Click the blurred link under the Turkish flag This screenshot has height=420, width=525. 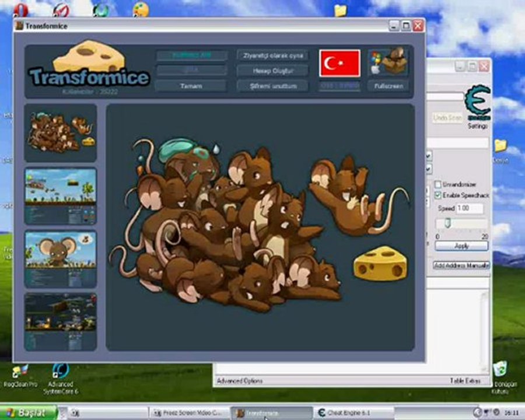[339, 86]
